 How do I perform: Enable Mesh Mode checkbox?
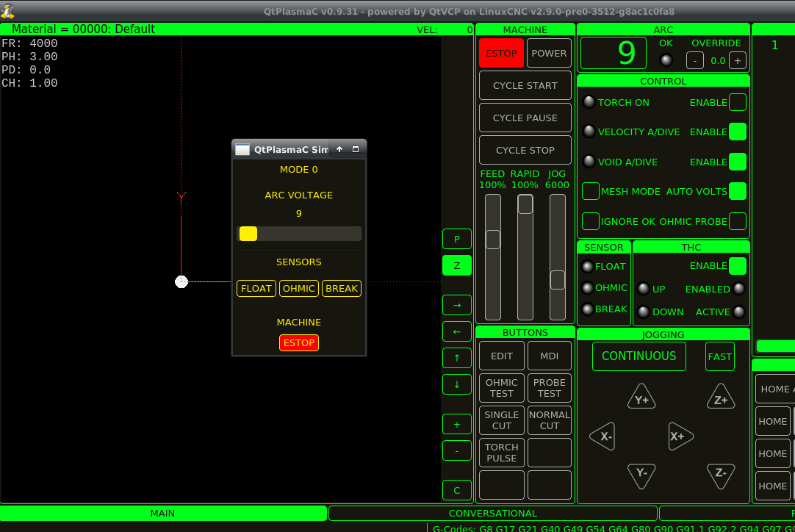point(590,191)
